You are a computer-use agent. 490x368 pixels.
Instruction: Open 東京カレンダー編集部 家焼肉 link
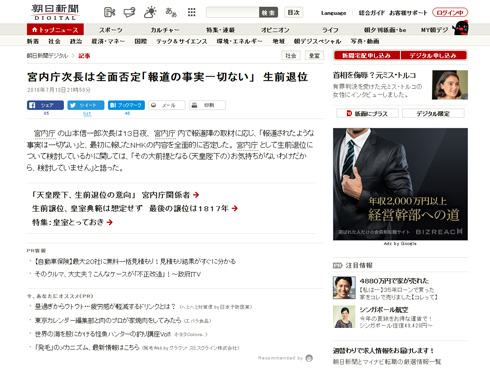108,320
